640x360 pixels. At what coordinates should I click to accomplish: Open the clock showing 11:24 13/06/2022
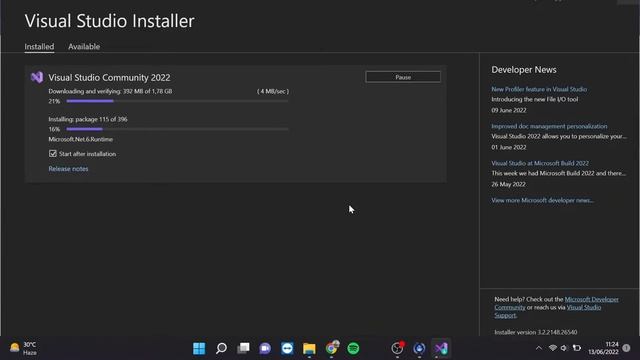[603, 348]
